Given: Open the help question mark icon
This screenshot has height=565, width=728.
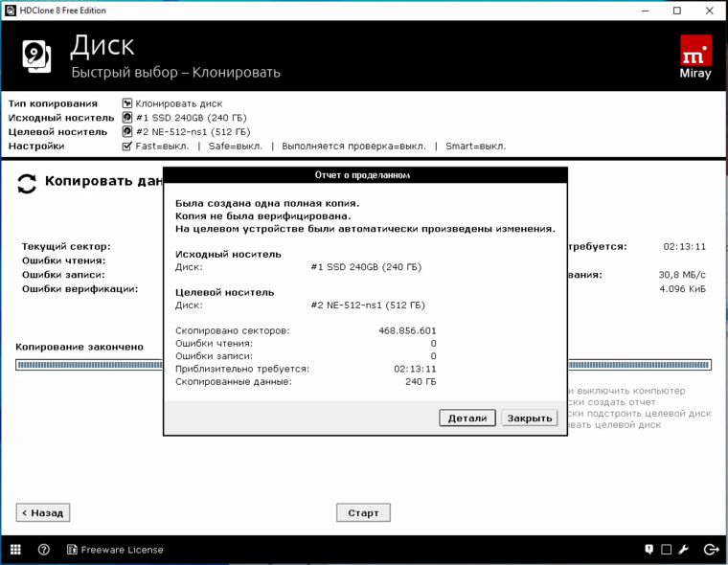Looking at the screenshot, I should pyautogui.click(x=44, y=550).
